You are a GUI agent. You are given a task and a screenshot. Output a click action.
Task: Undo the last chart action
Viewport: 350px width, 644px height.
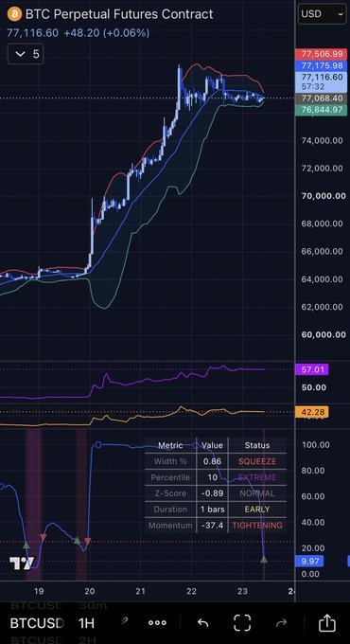pos(202,623)
